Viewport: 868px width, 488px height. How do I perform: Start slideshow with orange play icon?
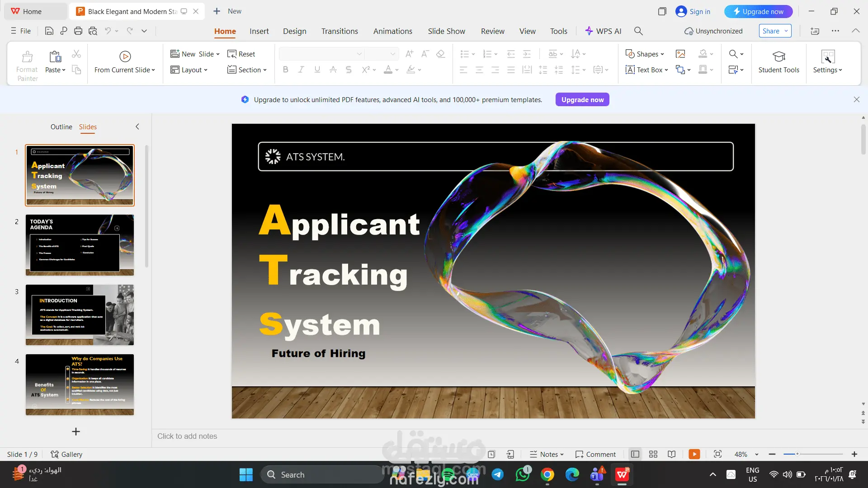(x=694, y=454)
